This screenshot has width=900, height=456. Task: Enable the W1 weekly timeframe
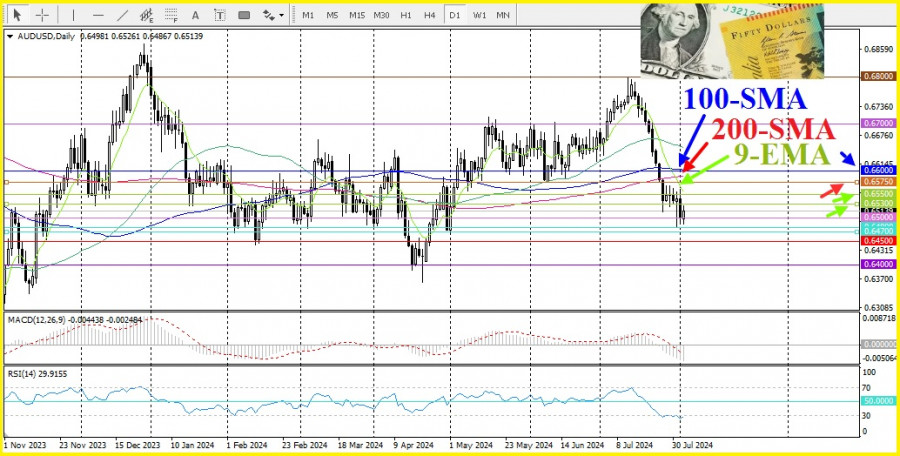479,15
